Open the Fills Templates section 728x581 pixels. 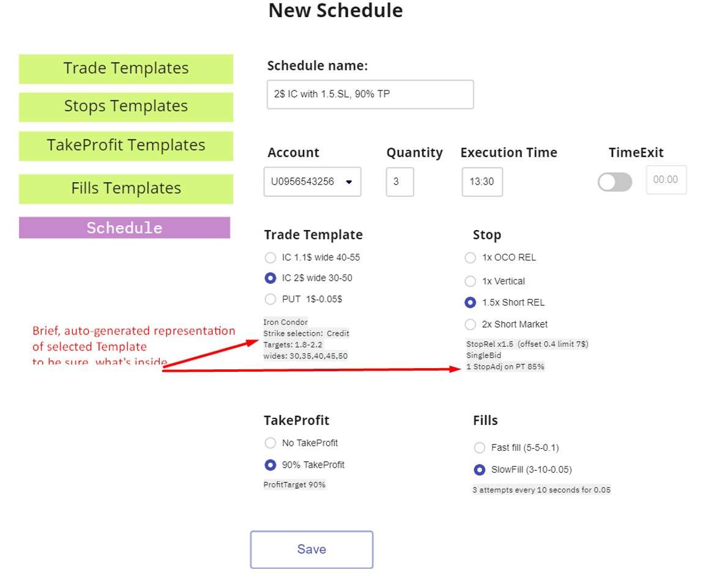(x=125, y=188)
